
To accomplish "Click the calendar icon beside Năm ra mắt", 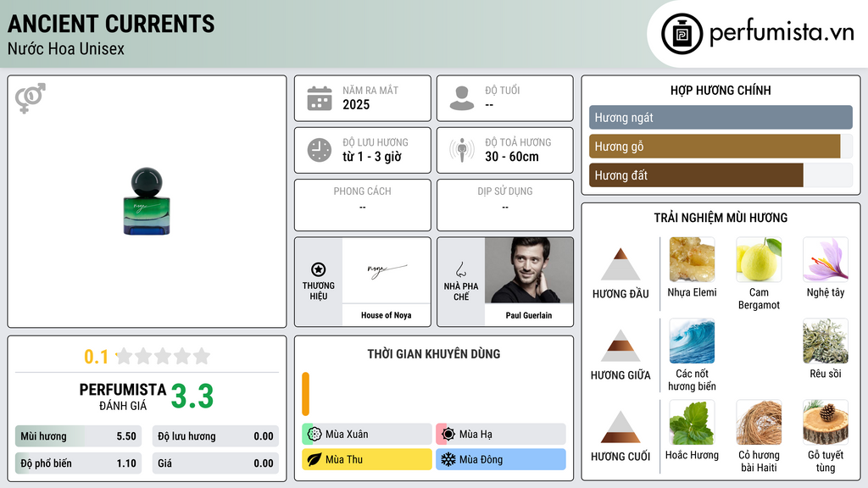I will point(320,98).
